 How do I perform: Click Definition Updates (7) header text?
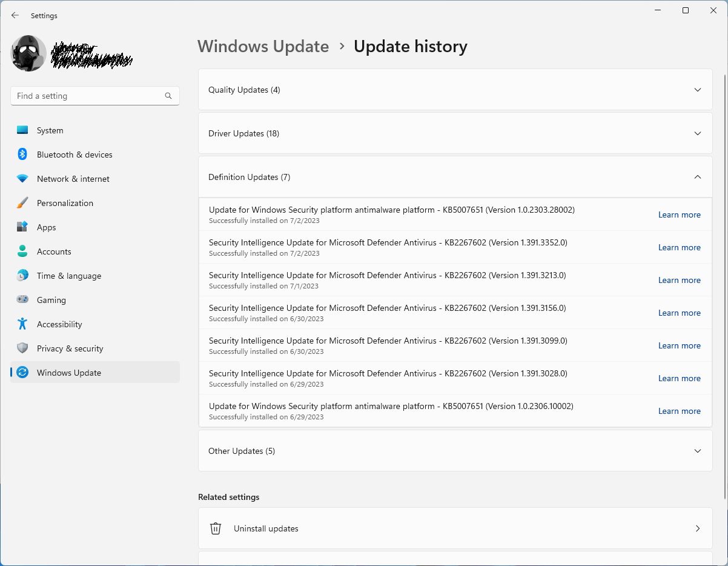pos(250,177)
